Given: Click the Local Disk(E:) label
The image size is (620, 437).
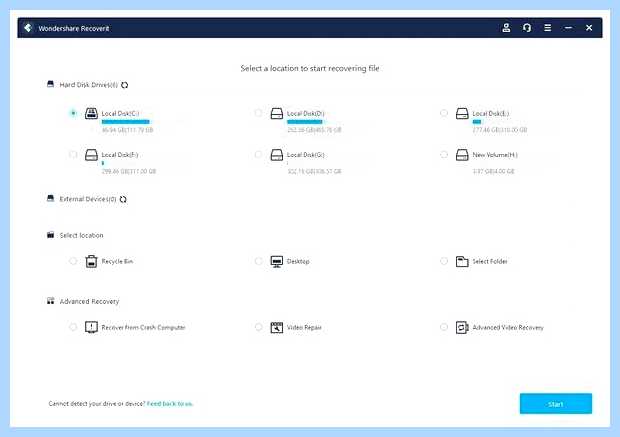Looking at the screenshot, I should coord(491,114).
